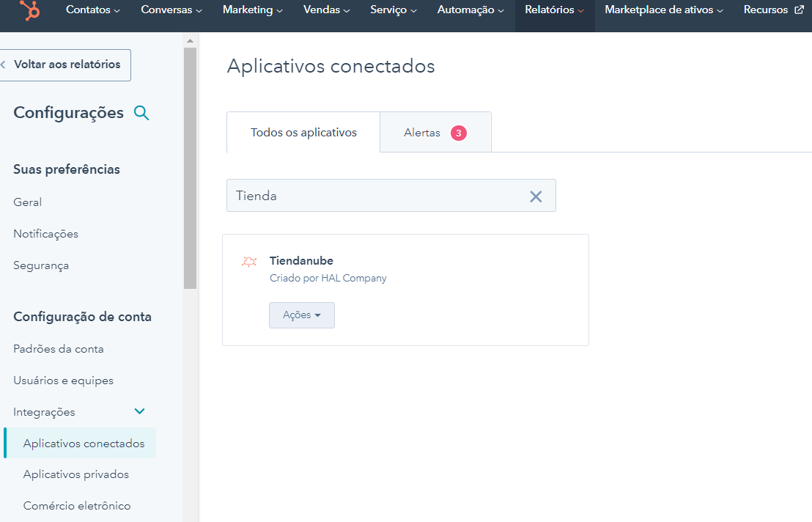Image resolution: width=812 pixels, height=522 pixels.
Task: Clear the Tienda search with the X icon
Action: coord(536,195)
